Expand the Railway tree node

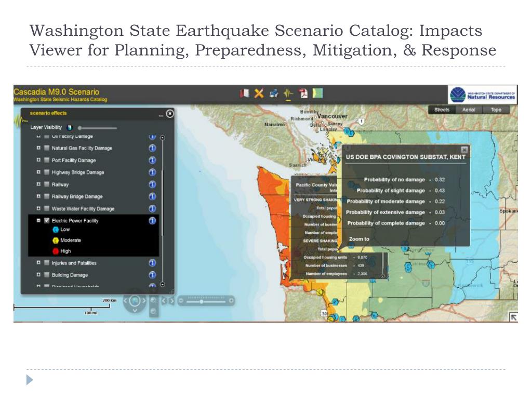[x=38, y=184]
